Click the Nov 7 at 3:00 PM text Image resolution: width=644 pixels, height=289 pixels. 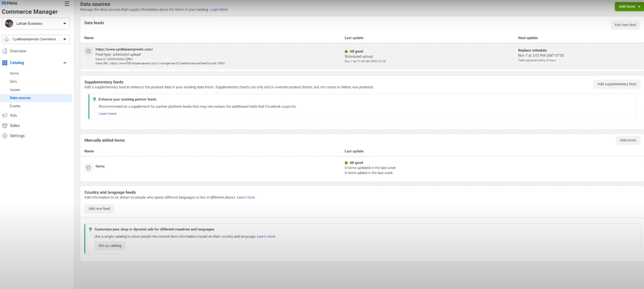541,55
